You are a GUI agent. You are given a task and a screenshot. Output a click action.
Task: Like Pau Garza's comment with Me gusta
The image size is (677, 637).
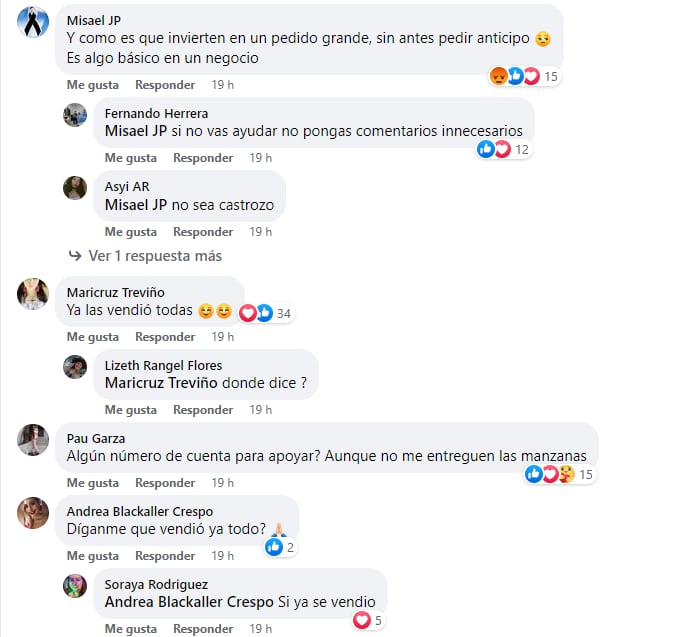pyautogui.click(x=93, y=483)
